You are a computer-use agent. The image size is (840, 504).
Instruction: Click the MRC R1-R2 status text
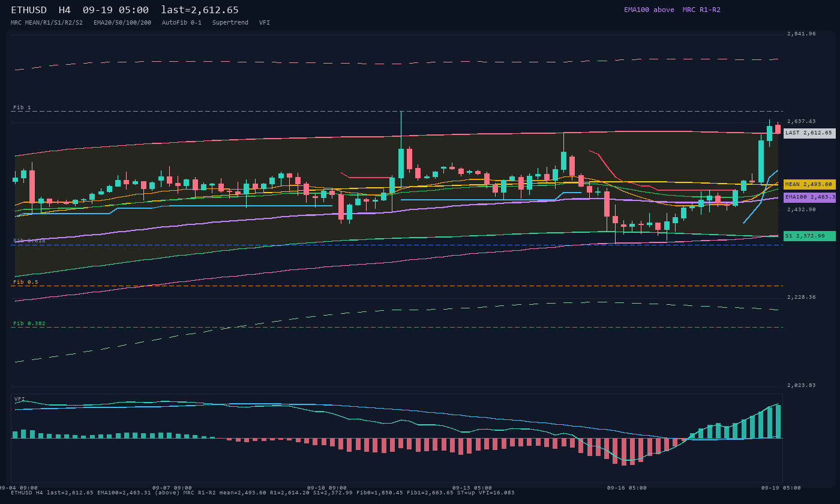[x=701, y=10]
